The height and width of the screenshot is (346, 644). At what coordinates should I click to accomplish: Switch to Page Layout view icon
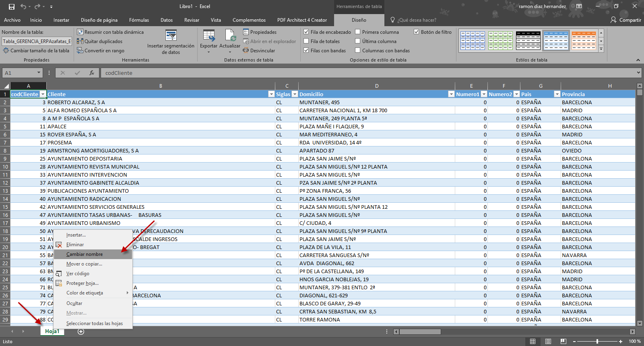tap(548, 341)
